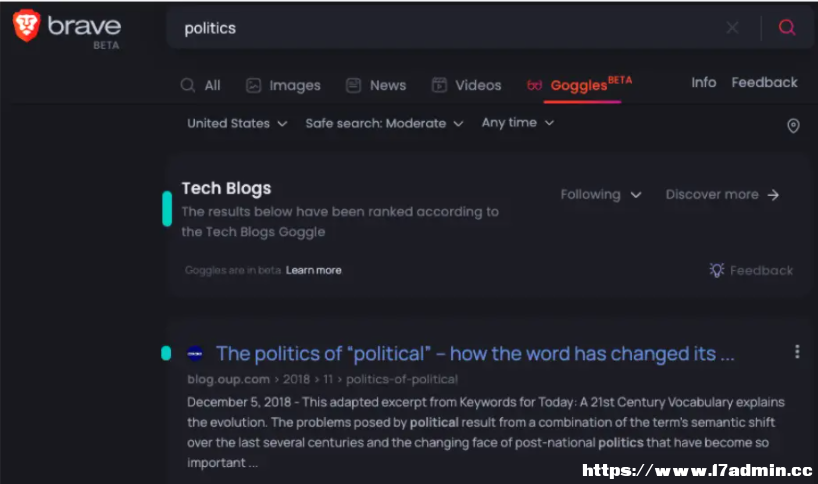Expand the Any time filter dropdown

[x=518, y=123]
